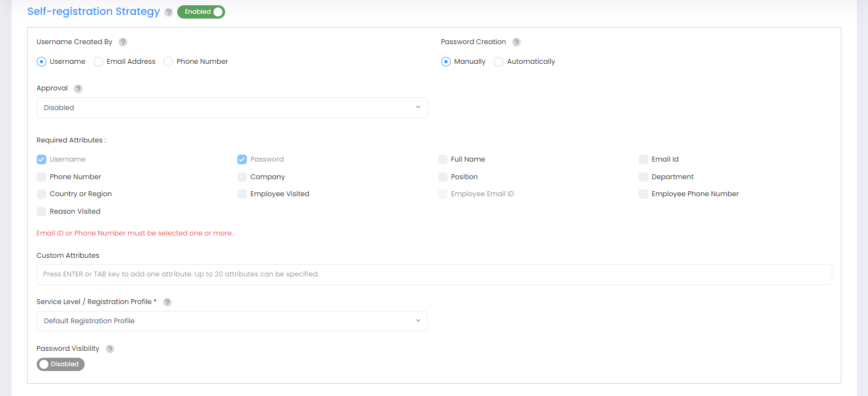This screenshot has width=868, height=396.
Task: Open the Approval dropdown
Action: tap(232, 107)
